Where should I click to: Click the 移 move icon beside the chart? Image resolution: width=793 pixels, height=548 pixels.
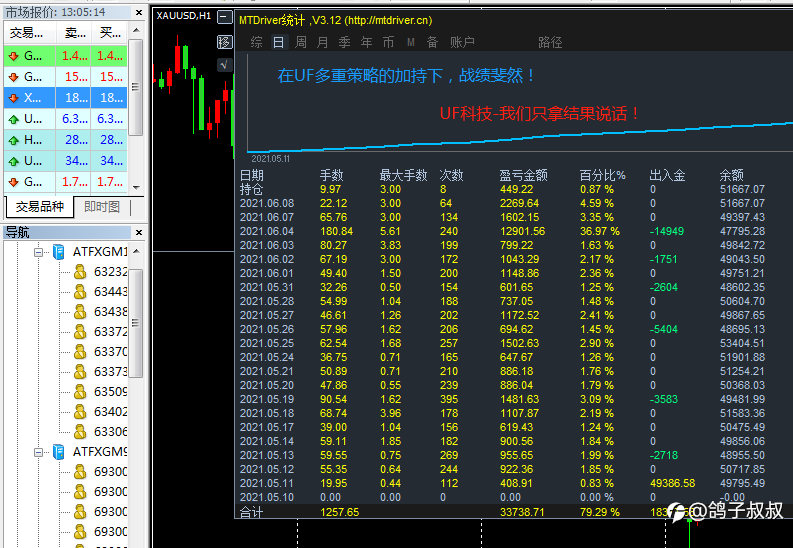click(225, 42)
